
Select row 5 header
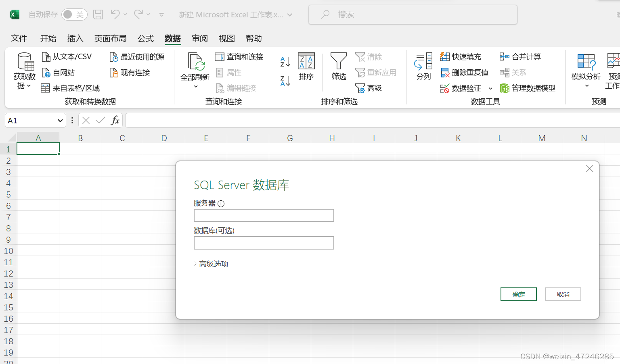click(8, 195)
